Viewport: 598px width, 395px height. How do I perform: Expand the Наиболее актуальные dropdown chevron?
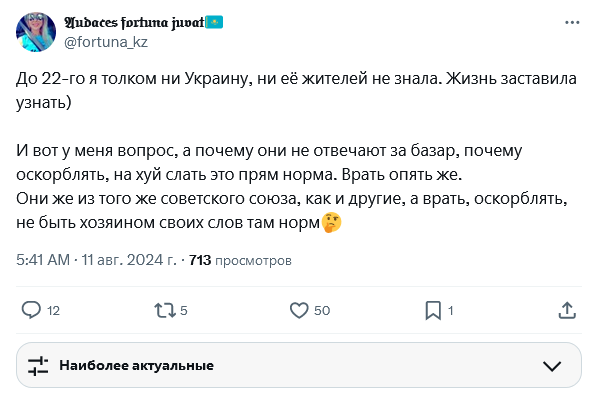coord(552,366)
